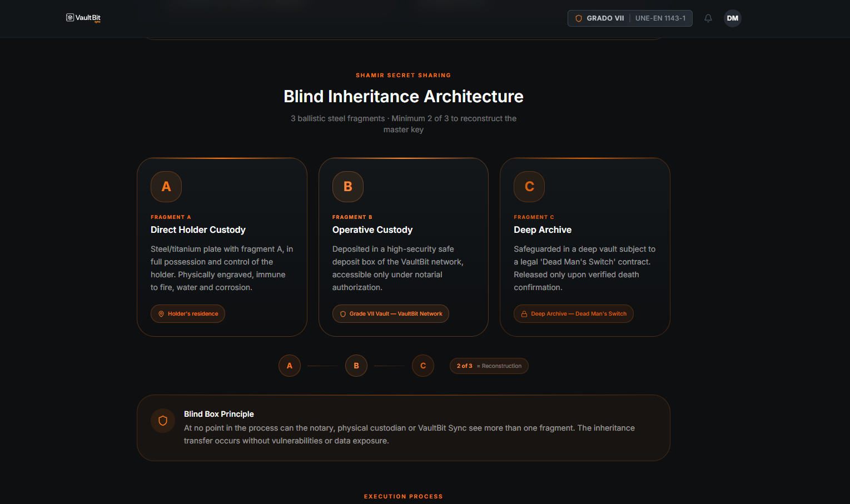Open the DM profile avatar
The image size is (850, 504).
[732, 18]
